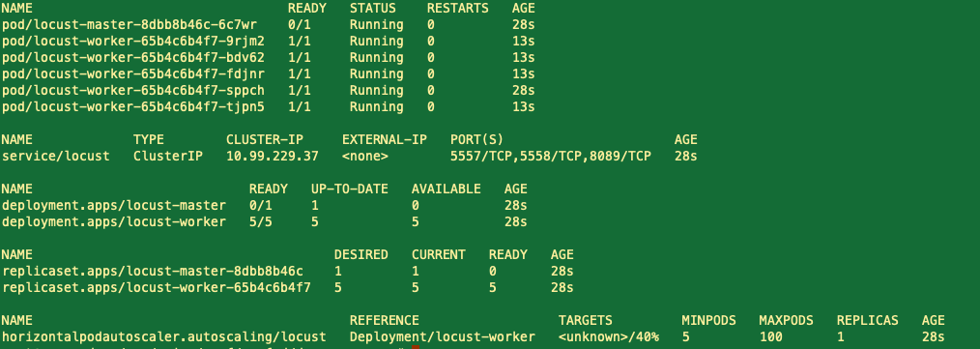Select the pod/locust-worker-65b4c6b4f7-9rjm2 text
Screen dimensions: 980x349
pyautogui.click(x=132, y=42)
